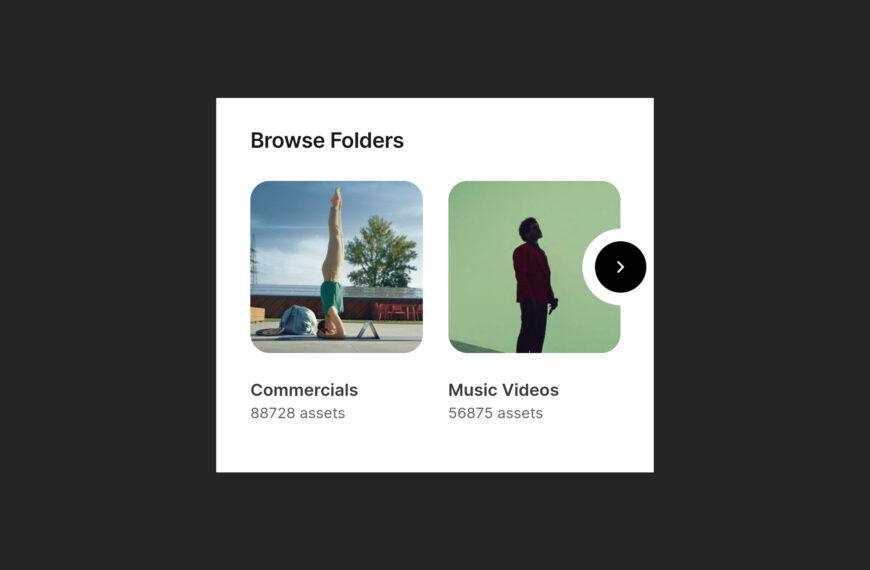Open the Commercials folder thumbnail

[336, 267]
